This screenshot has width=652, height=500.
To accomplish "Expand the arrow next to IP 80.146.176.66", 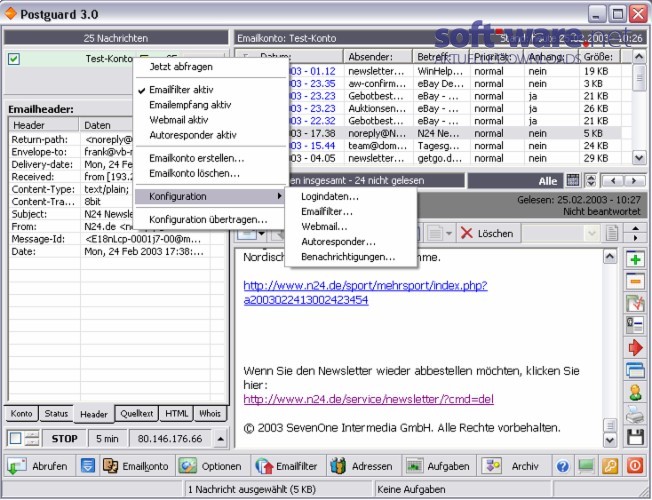I will point(221,438).
